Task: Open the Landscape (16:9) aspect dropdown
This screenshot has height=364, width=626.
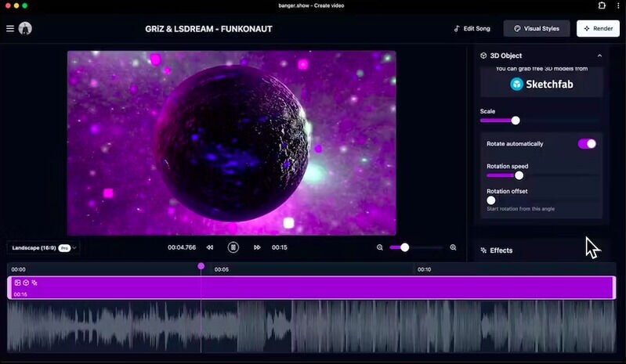Action: coord(43,247)
